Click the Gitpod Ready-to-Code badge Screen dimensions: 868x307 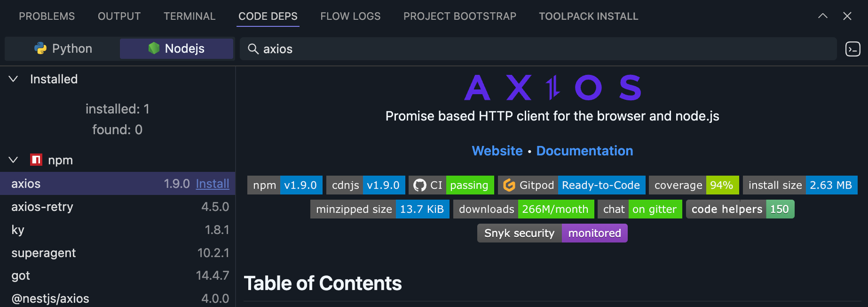[x=571, y=185]
